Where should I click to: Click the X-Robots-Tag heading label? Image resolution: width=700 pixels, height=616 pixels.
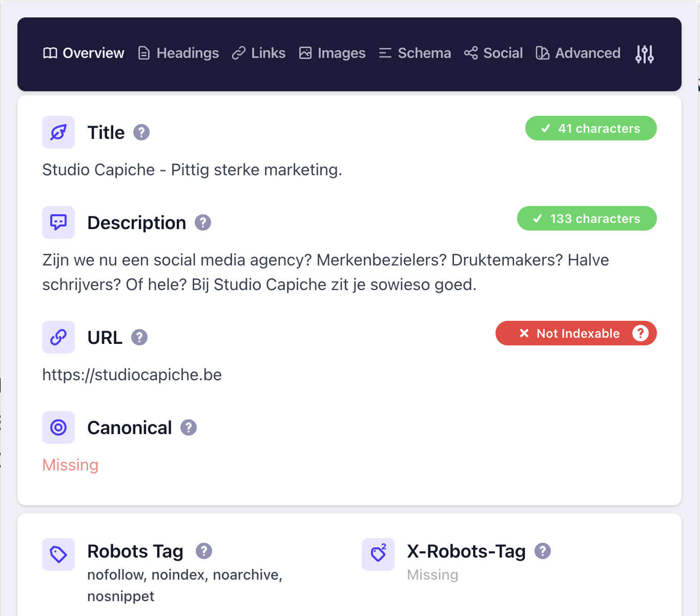[x=466, y=551]
